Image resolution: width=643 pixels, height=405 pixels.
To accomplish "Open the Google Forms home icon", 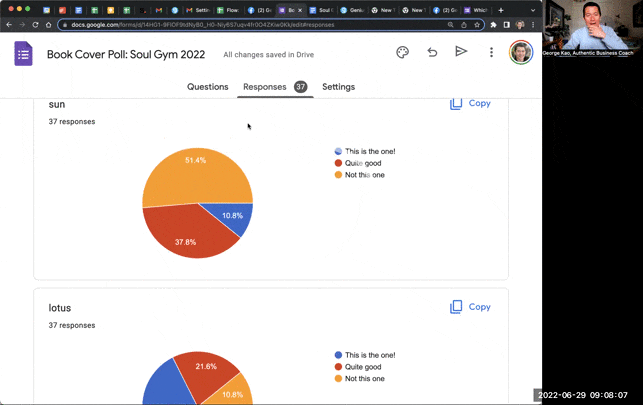I will (x=23, y=54).
